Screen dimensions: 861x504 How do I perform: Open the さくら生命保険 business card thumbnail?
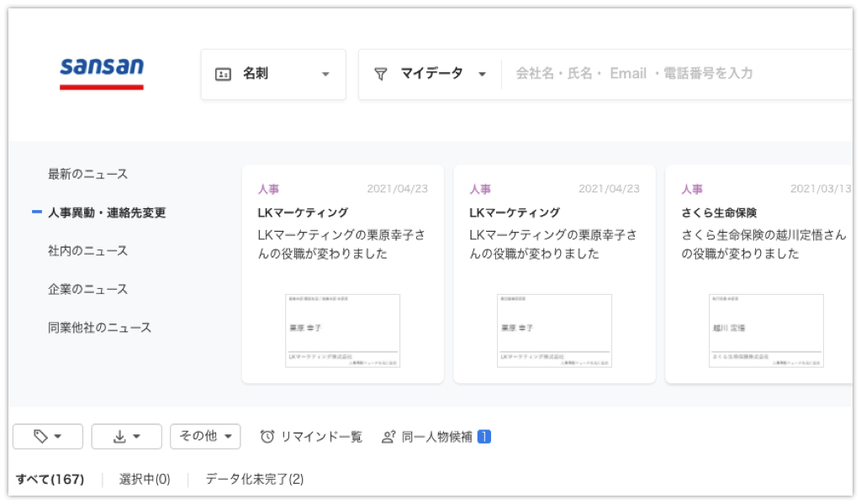(766, 331)
